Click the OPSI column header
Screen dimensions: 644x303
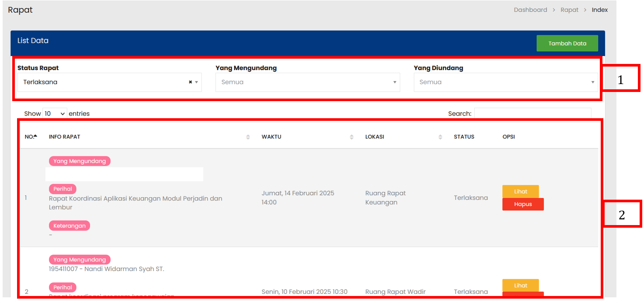pyautogui.click(x=508, y=137)
